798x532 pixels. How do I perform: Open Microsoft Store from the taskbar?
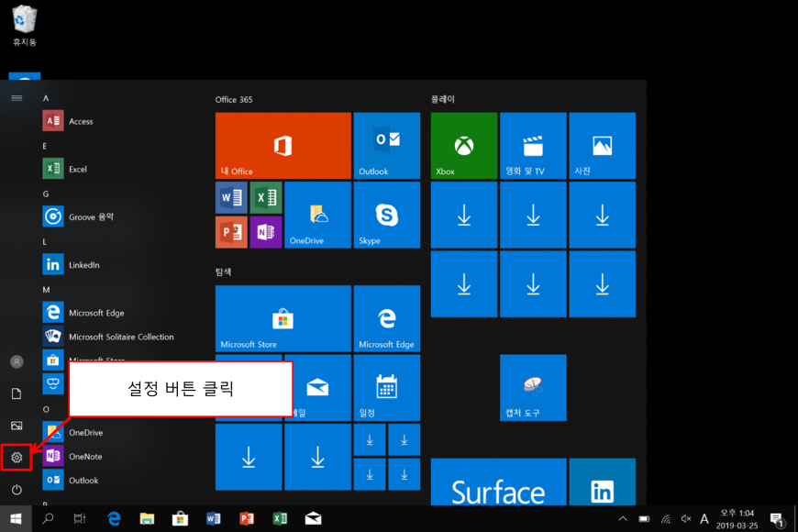point(180,519)
